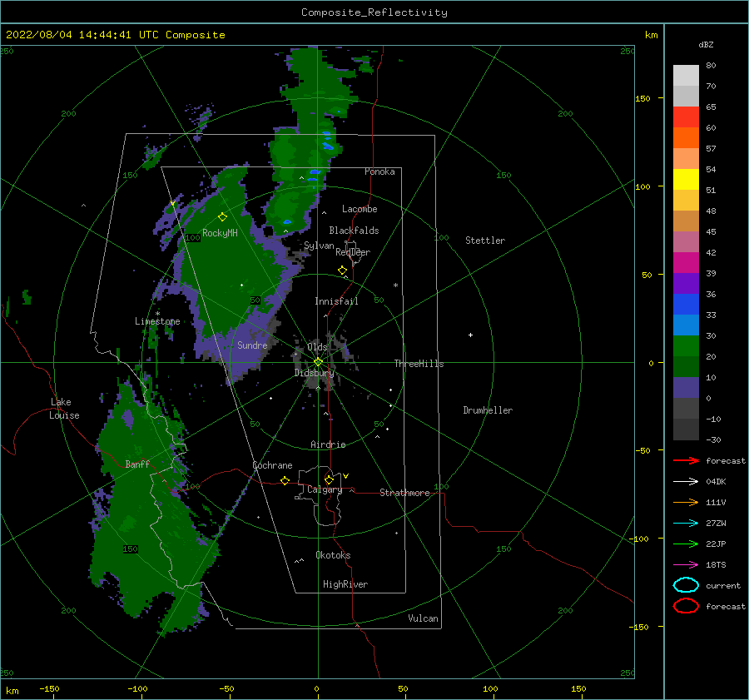Select the white 04DK arrow legend icon
This screenshot has height=700, width=749.
pyautogui.click(x=686, y=481)
